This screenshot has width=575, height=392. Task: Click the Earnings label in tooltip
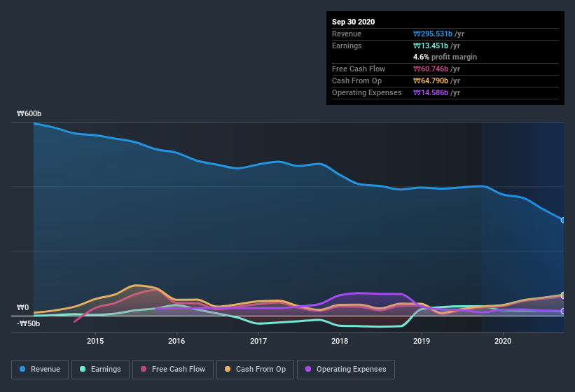(x=347, y=45)
